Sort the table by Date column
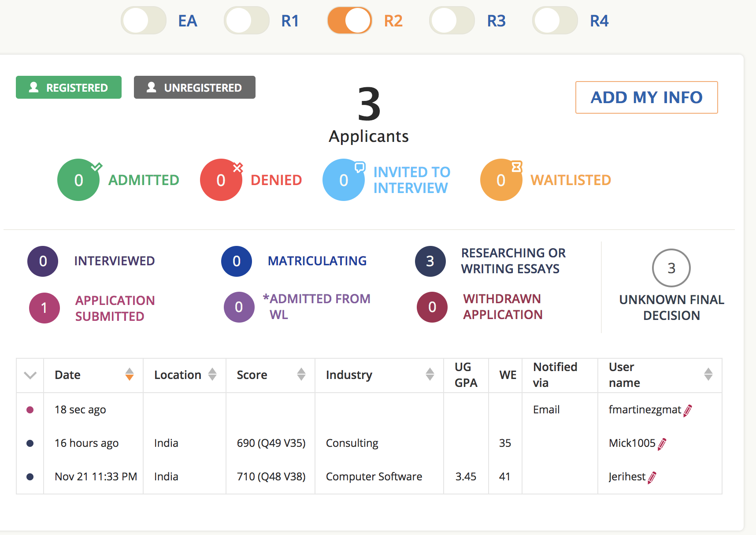 click(129, 375)
